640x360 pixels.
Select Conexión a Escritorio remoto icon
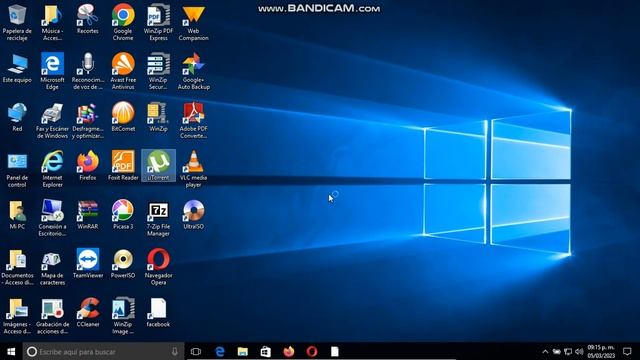click(52, 218)
